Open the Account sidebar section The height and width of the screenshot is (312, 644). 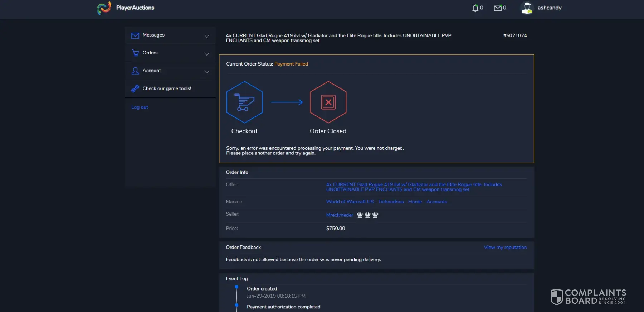(152, 71)
